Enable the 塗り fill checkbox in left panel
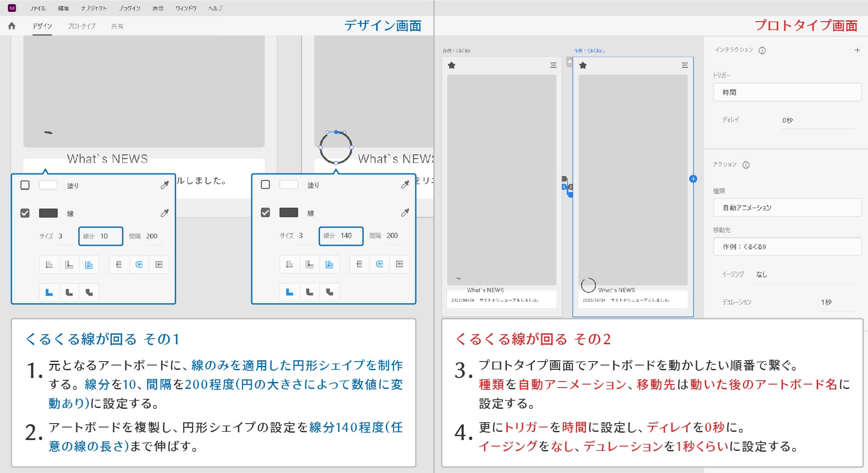The width and height of the screenshot is (868, 473). click(25, 185)
